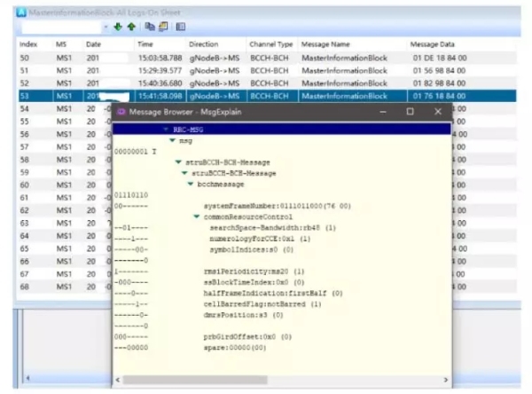Collapse the commonResourceControl node
This screenshot has width=532, height=394.
196,217
